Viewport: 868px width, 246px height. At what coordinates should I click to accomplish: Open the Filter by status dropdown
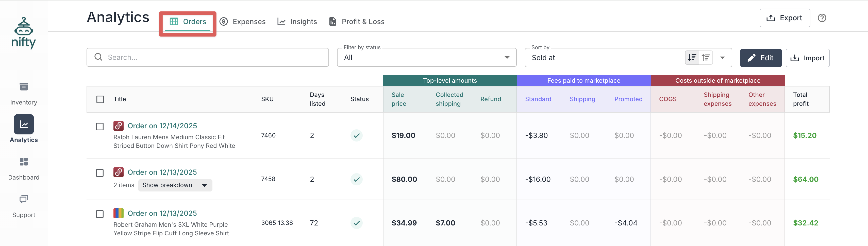click(x=426, y=58)
